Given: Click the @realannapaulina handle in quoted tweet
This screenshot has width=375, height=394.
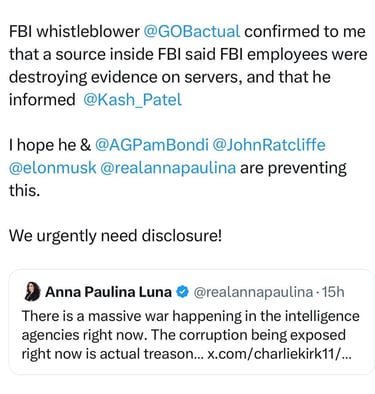Looking at the screenshot, I should coord(253,292).
